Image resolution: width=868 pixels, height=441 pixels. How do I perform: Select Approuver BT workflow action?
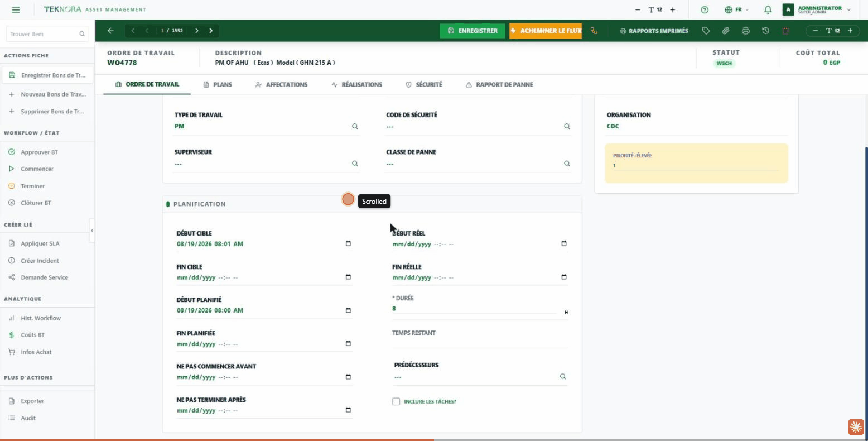(47, 152)
